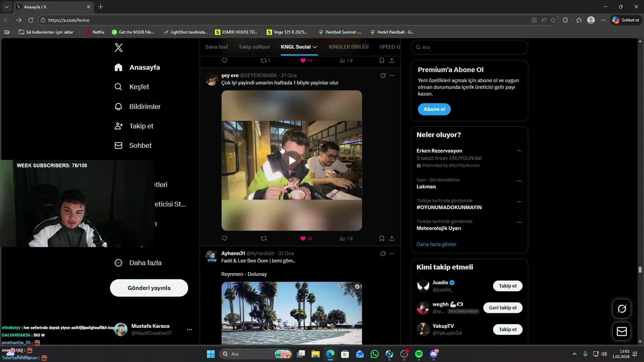Open the #OYUNUMADOKUNMAYIN trend
Image resolution: width=644 pixels, height=362 pixels.
[449, 207]
